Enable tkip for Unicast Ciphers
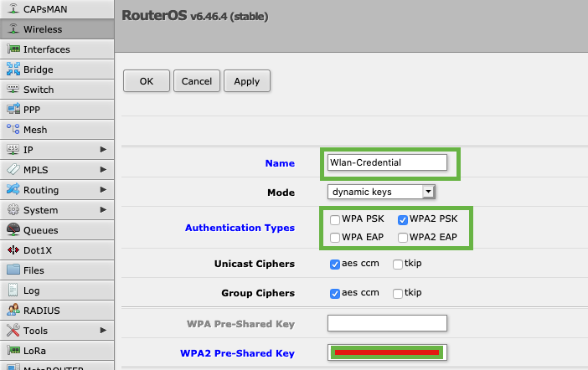The height and width of the screenshot is (370, 588). (398, 265)
